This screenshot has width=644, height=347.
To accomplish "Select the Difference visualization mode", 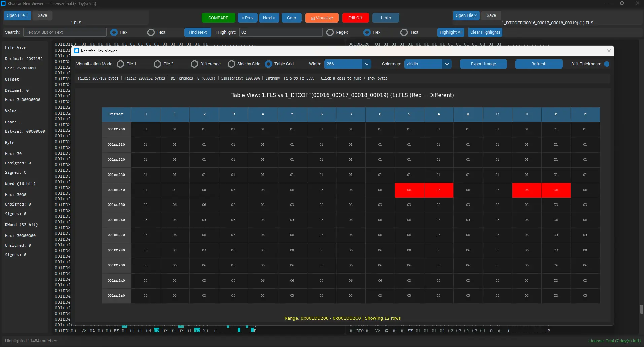I will 194,64.
